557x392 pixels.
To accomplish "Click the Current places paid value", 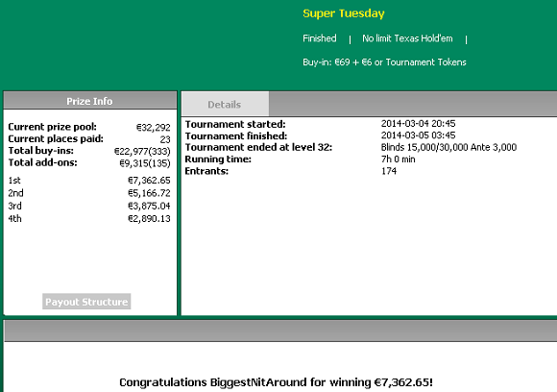I will point(165,139).
